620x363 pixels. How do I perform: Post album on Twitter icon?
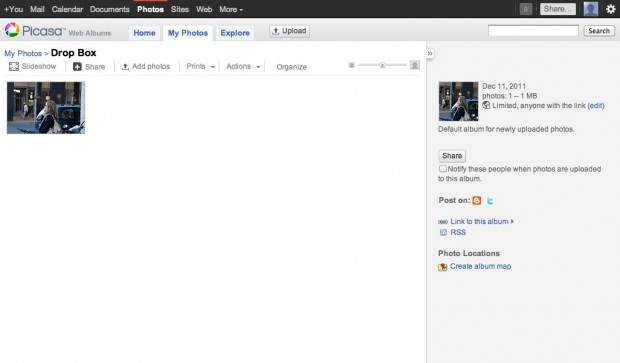click(x=490, y=200)
